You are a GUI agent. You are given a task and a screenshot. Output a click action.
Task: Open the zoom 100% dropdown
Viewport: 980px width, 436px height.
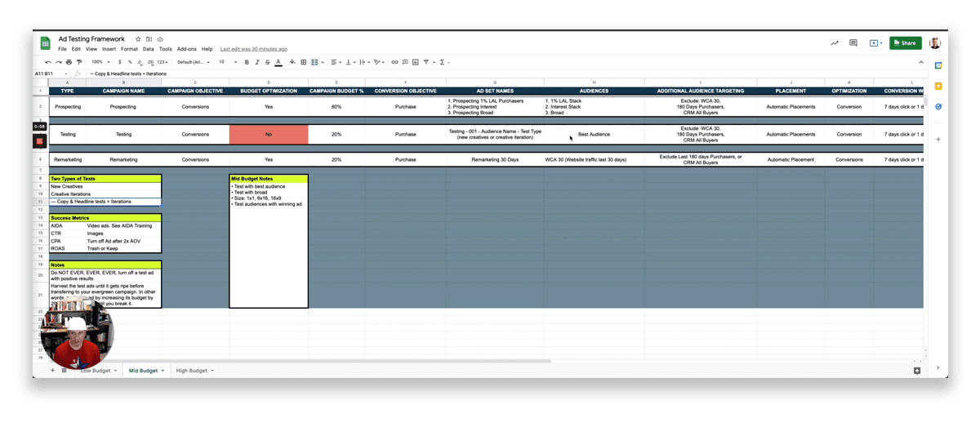99,62
